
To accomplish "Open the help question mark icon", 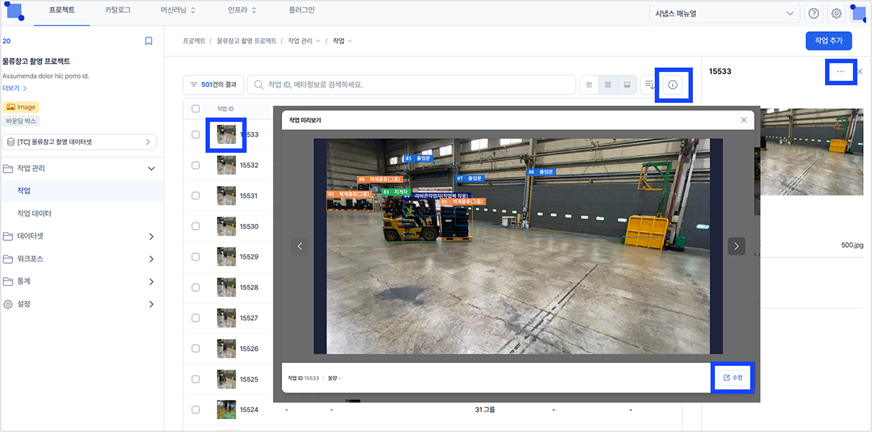I will (814, 13).
